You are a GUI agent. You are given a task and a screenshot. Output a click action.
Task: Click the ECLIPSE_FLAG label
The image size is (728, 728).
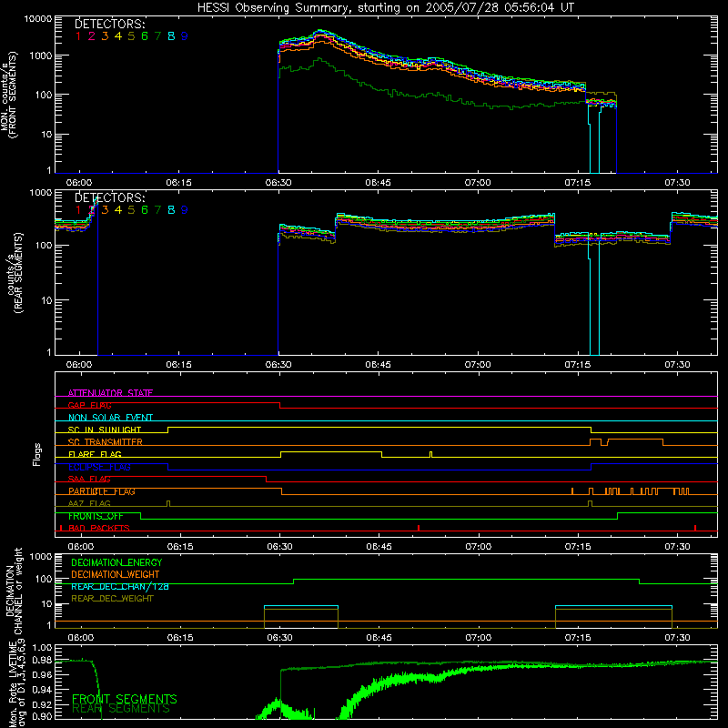coord(99,467)
